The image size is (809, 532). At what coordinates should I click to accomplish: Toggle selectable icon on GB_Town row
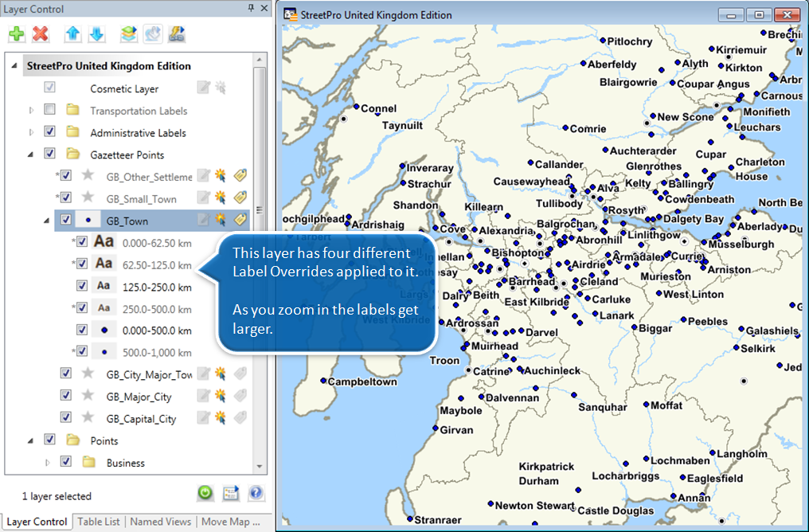coord(221,221)
